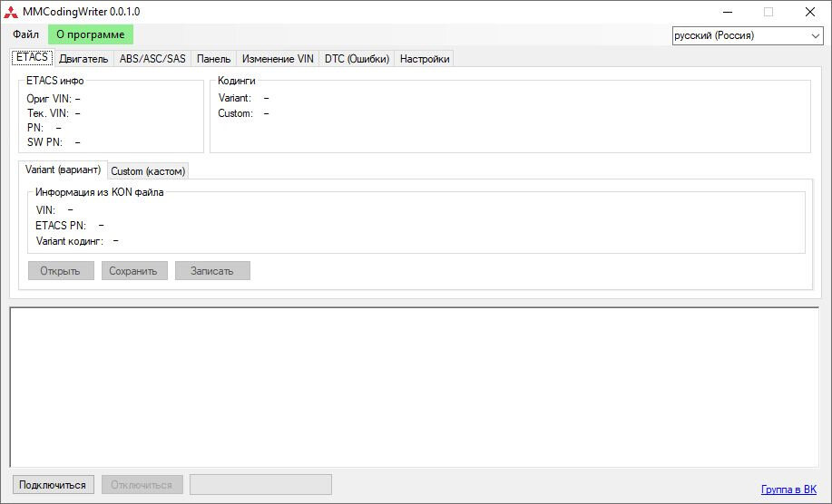This screenshot has height=504, width=832.
Task: Select the Панель tab
Action: coord(213,59)
